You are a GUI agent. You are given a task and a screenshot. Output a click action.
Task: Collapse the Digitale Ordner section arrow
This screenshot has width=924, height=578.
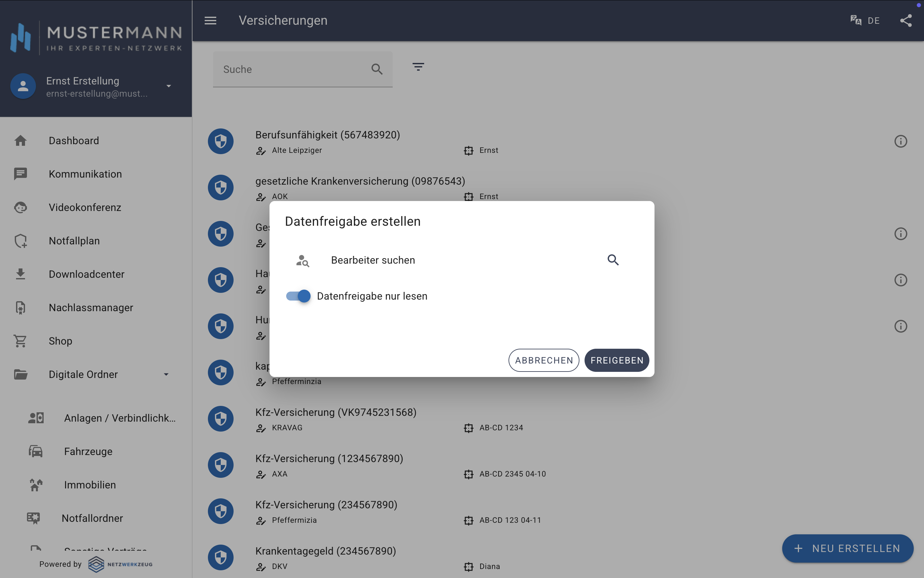coord(166,375)
